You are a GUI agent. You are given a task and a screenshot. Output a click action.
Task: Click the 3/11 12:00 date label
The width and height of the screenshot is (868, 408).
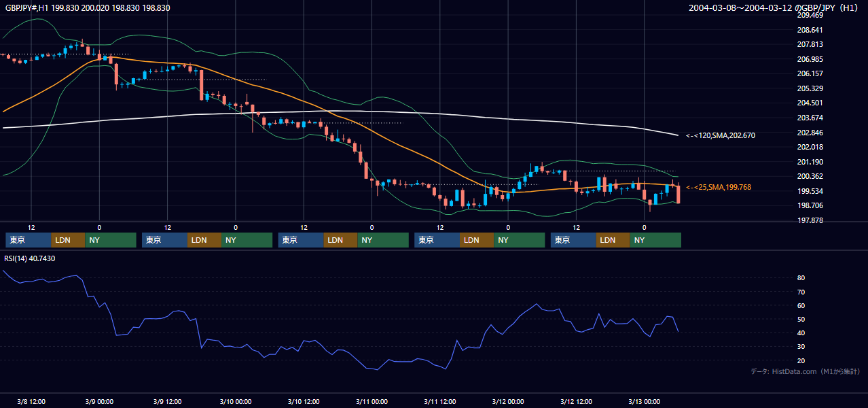point(440,401)
